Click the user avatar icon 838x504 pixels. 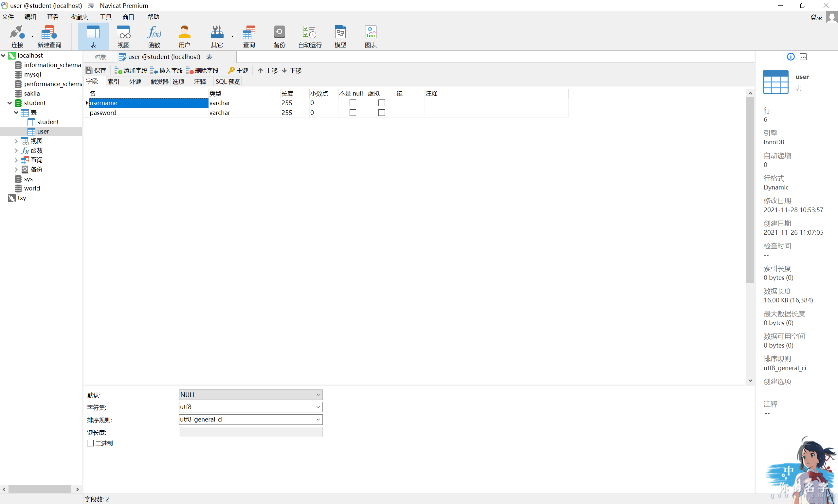(x=831, y=17)
